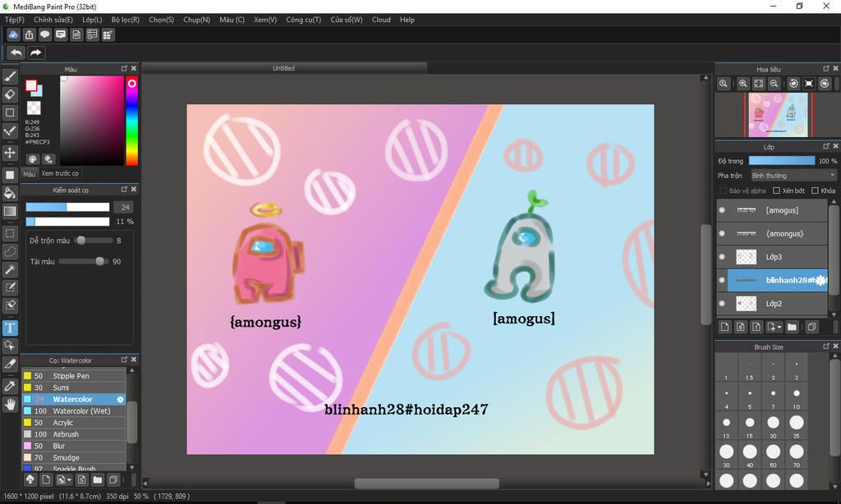Select the Brush tool in left toolbar
Viewport: 841px width, 504px height.
click(x=10, y=76)
